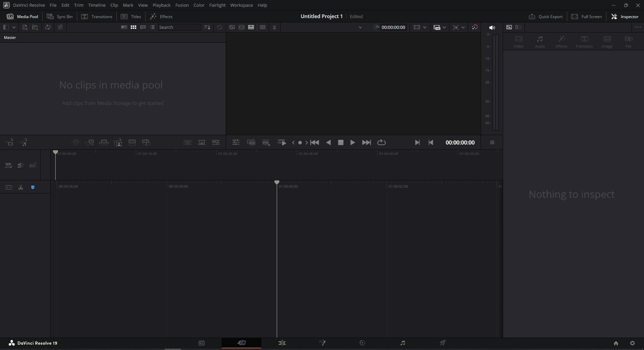644x350 pixels.
Task: Open the timeline options hamburger menu
Action: tap(492, 142)
